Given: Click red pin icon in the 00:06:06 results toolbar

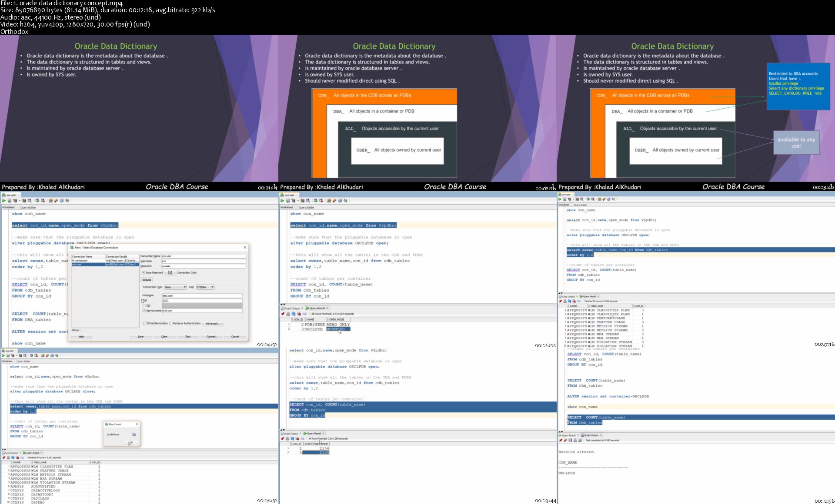Looking at the screenshot, I should (x=283, y=314).
